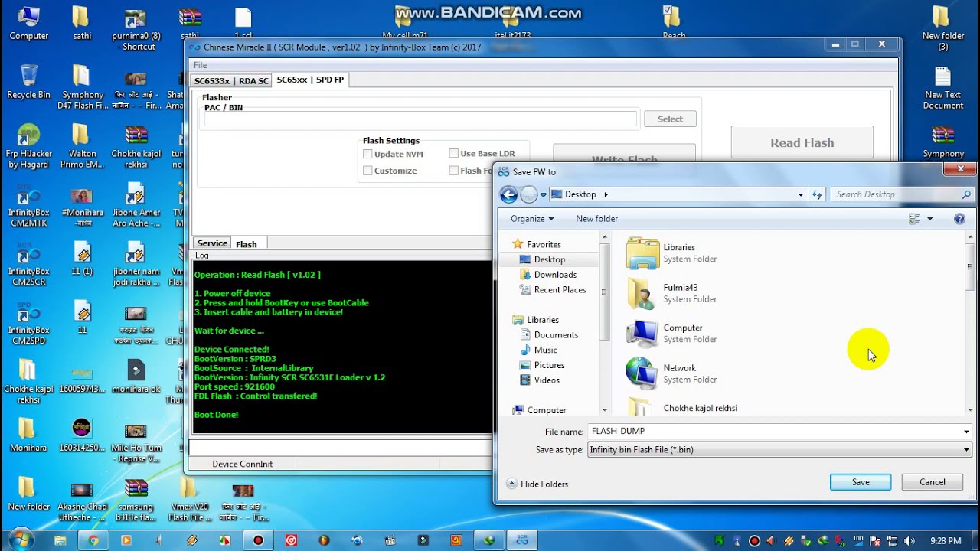
Task: Switch to SC65xx | SPD FP tab
Action: point(310,80)
